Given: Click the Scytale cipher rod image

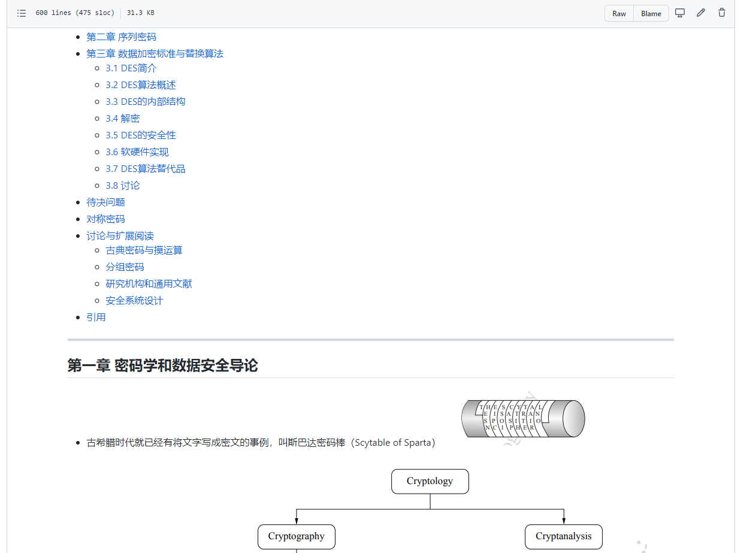Looking at the screenshot, I should pyautogui.click(x=523, y=418).
